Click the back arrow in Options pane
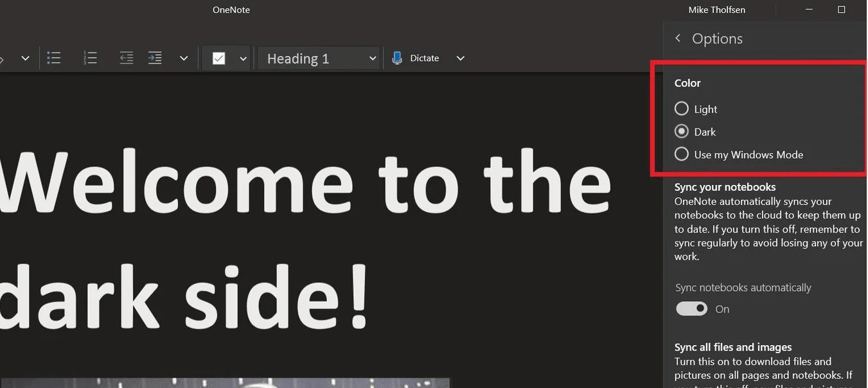This screenshot has height=388, width=868. pyautogui.click(x=678, y=38)
